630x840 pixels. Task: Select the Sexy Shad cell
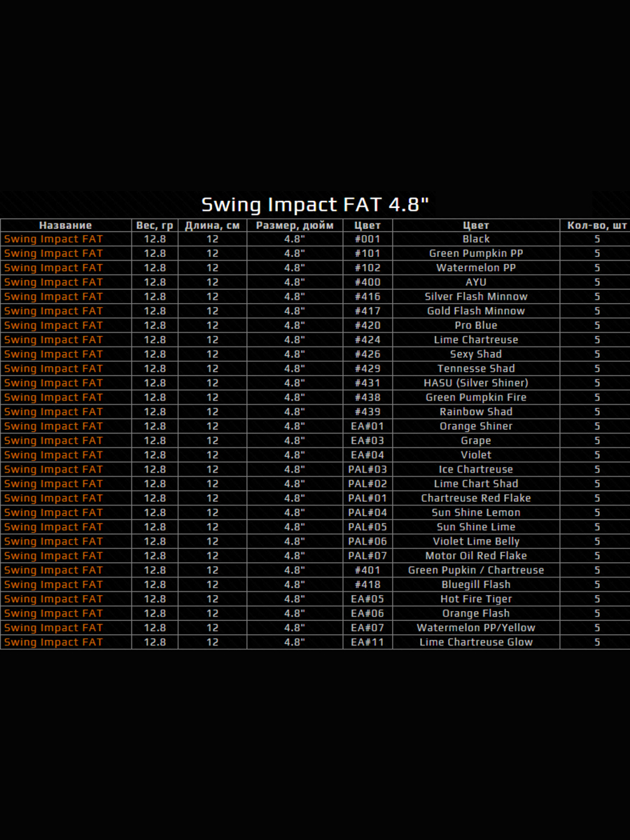coord(476,354)
